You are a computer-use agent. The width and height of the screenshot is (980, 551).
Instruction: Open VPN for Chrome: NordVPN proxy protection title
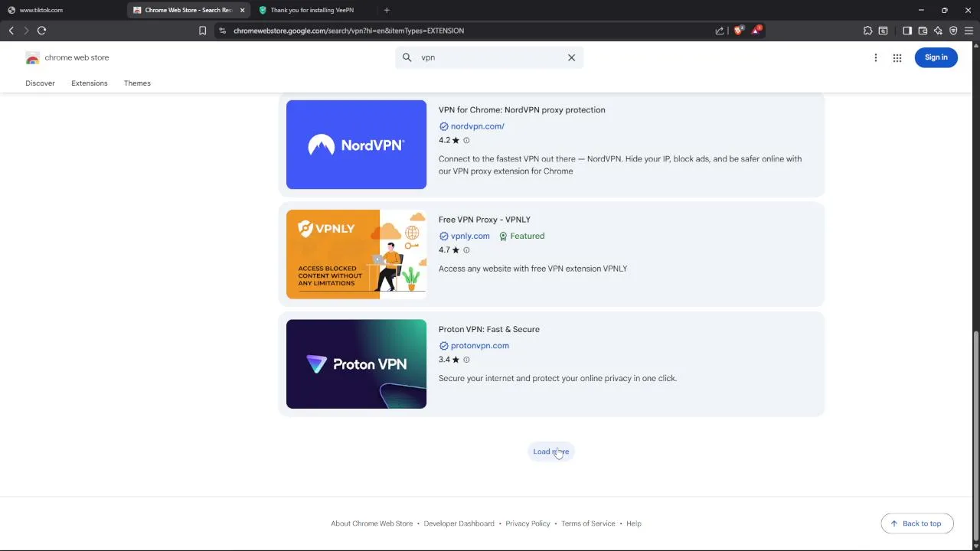521,110
